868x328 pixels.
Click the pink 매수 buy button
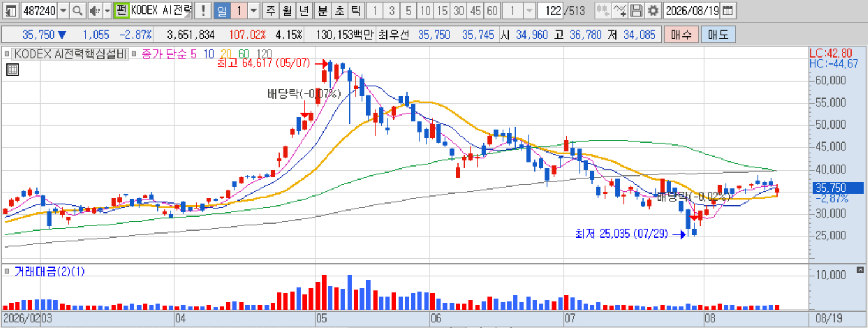click(681, 35)
